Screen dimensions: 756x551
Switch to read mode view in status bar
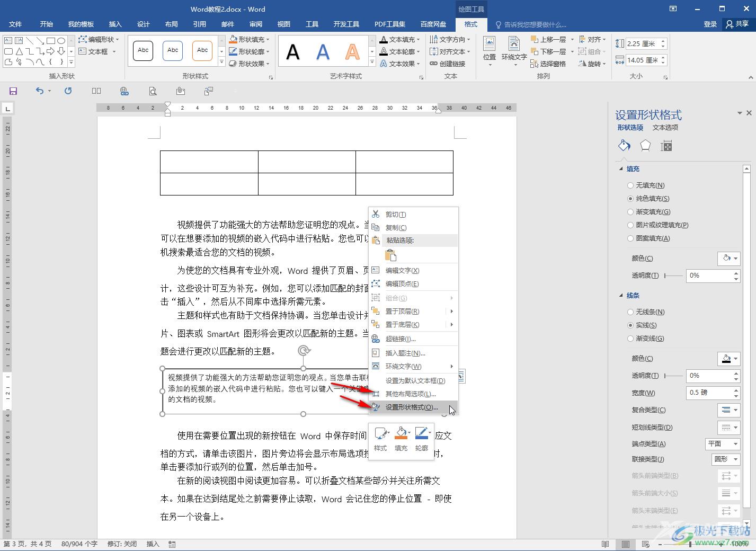pyautogui.click(x=606, y=544)
